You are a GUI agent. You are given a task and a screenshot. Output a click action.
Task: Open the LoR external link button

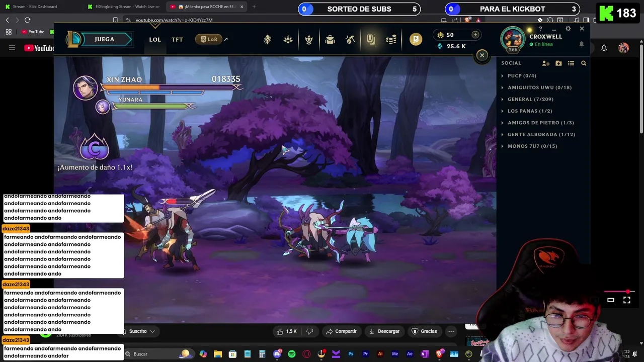point(211,39)
